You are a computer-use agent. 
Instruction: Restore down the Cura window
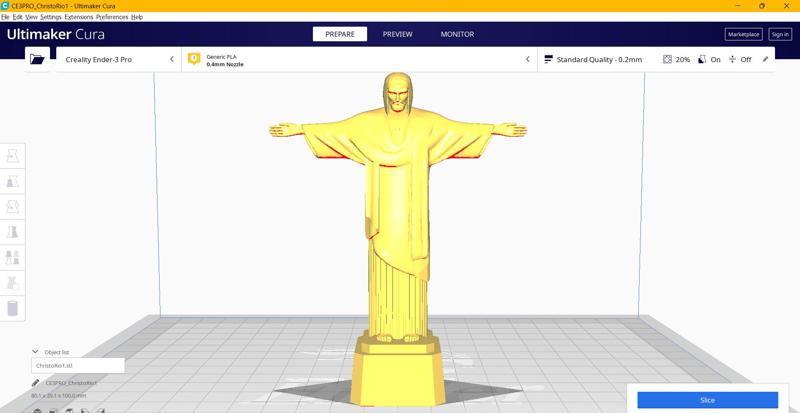click(x=762, y=6)
